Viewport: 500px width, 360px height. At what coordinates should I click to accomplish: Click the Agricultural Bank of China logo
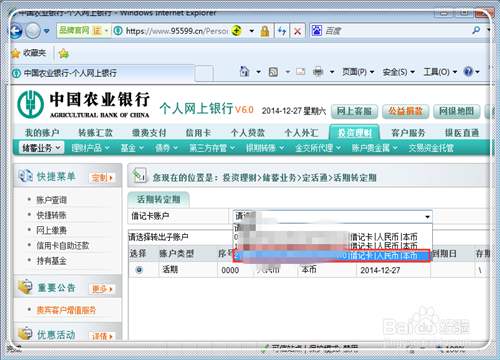(x=83, y=105)
